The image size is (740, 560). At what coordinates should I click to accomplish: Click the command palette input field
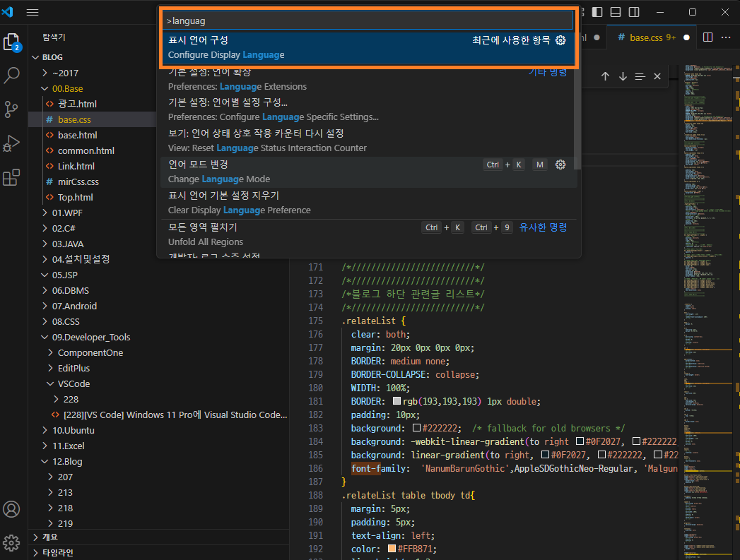click(x=368, y=20)
